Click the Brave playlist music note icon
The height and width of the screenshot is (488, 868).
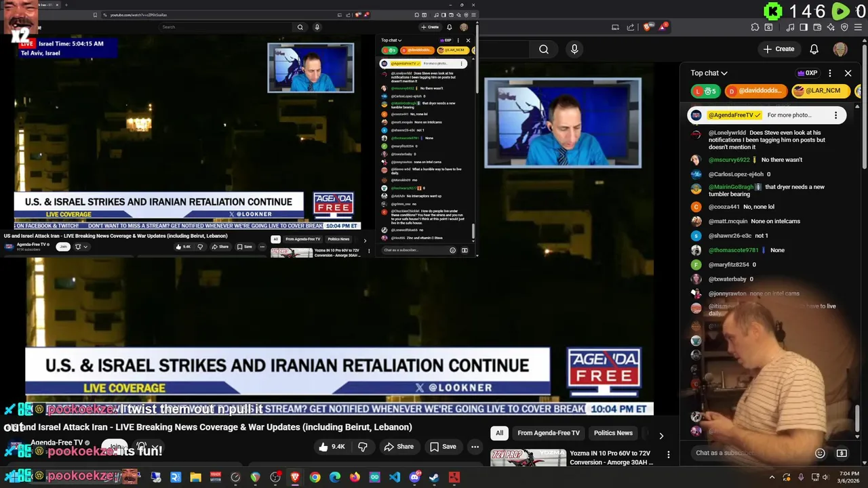(x=791, y=27)
